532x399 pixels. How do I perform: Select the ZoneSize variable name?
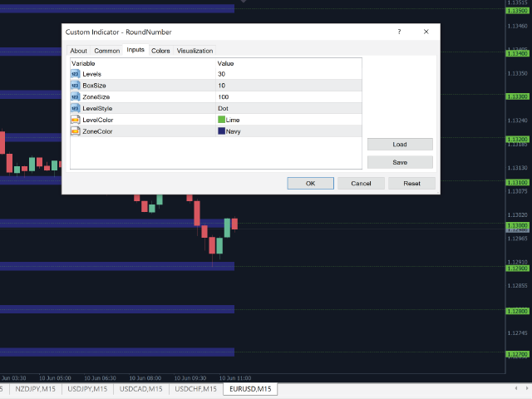coord(96,97)
